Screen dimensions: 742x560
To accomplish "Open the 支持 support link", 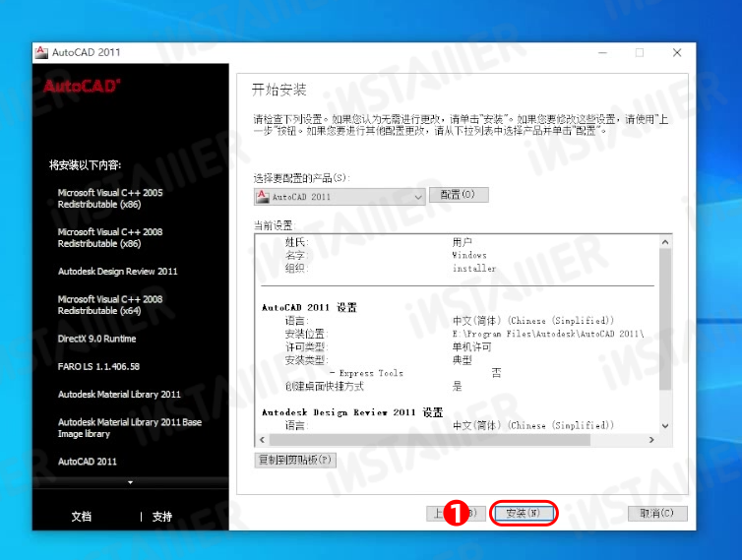I will (161, 517).
